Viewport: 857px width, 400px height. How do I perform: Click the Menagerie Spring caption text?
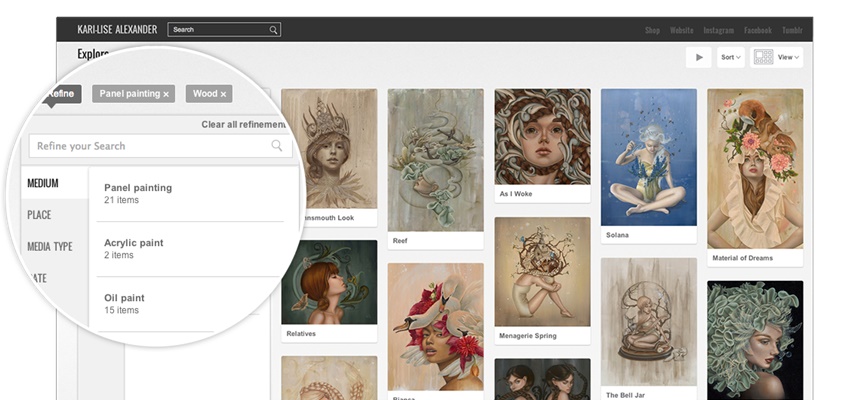click(x=527, y=336)
